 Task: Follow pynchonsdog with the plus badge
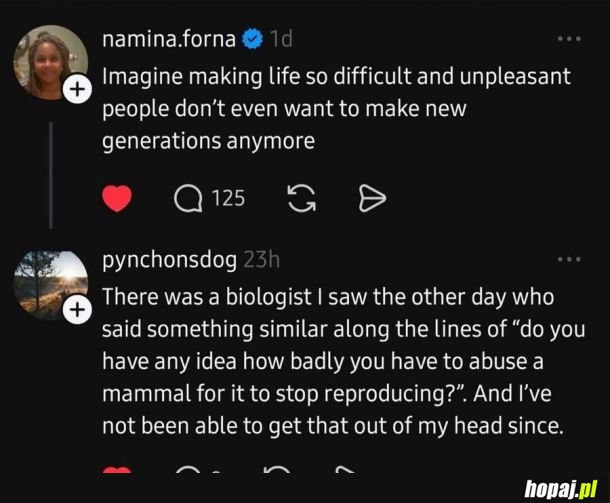(x=77, y=310)
